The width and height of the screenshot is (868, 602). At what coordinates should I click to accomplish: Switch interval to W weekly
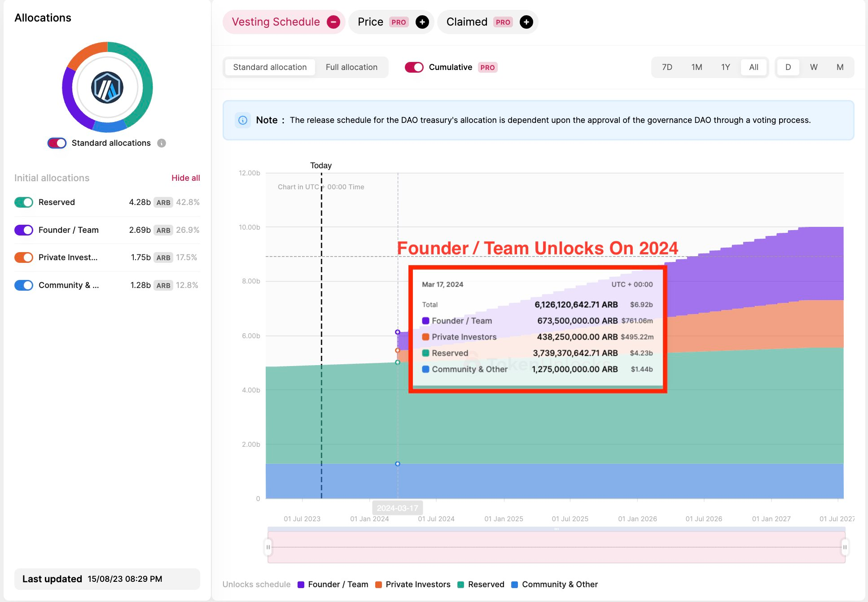(814, 67)
